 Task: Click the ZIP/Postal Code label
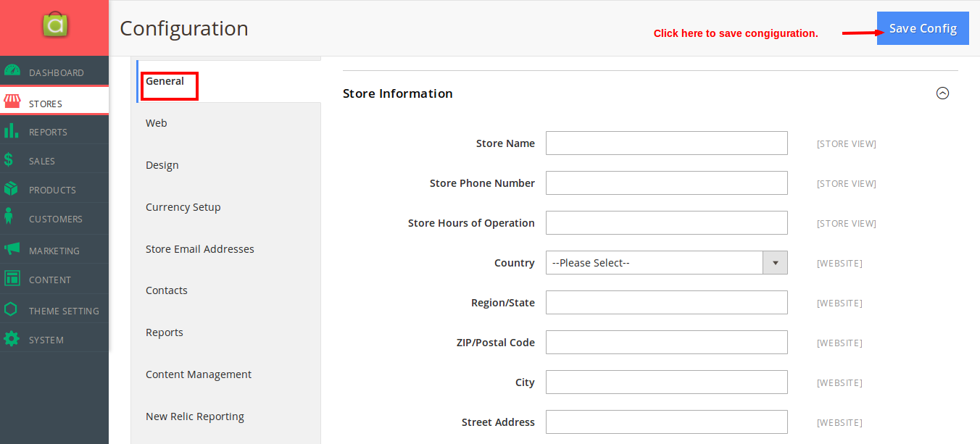496,343
